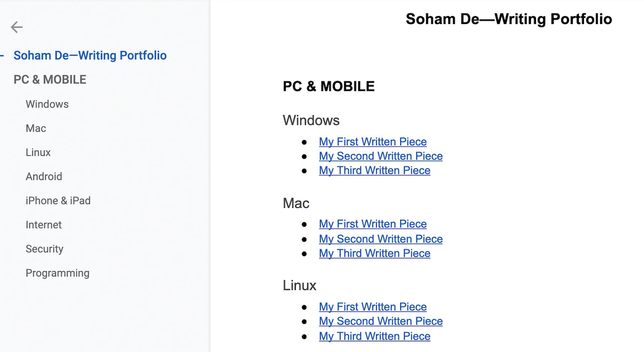
Task: Select Internet in the outline sidebar
Action: click(43, 225)
